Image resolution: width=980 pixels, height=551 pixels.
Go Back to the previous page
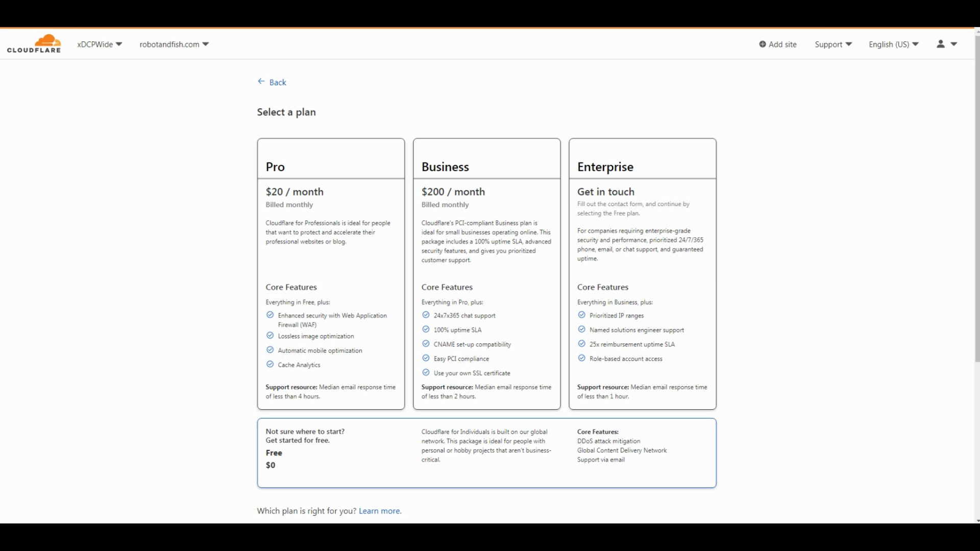tap(278, 82)
